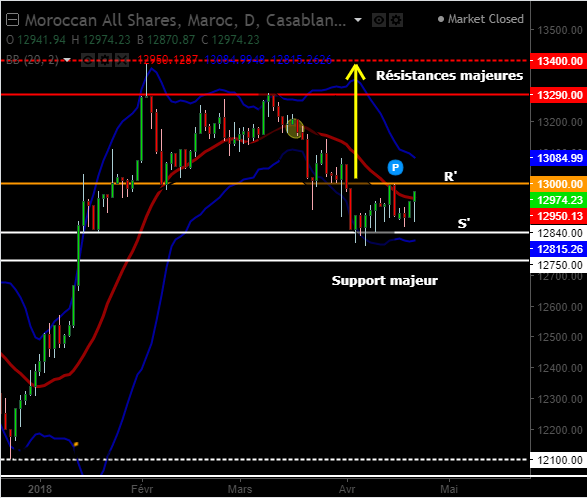Click the Market Closed status indicator

tap(481, 19)
